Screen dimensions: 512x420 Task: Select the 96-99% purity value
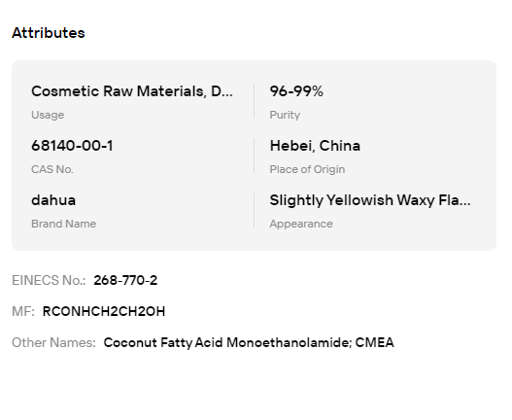pos(296,91)
